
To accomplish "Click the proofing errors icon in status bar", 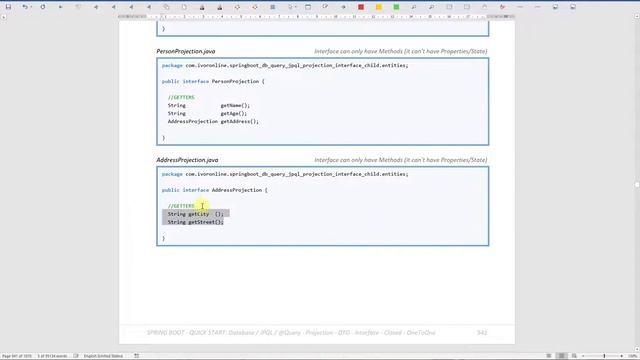I will [76, 356].
